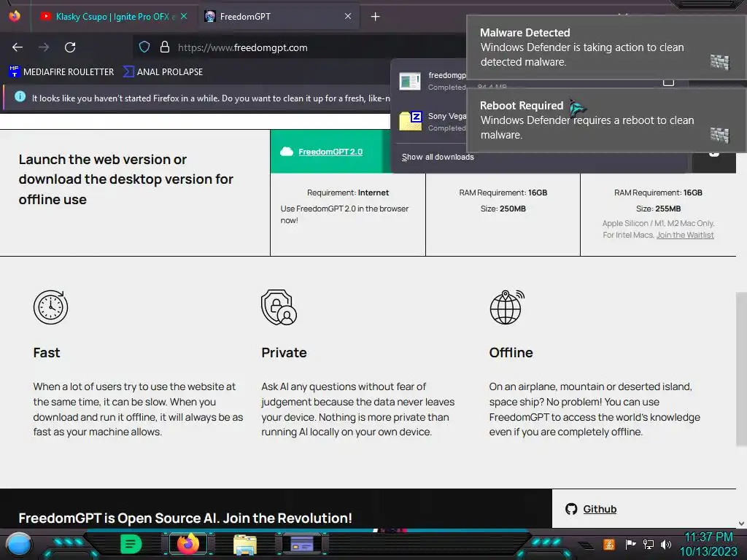Click the GitHub octocat icon
Screen dimensions: 747x560
tap(570, 509)
